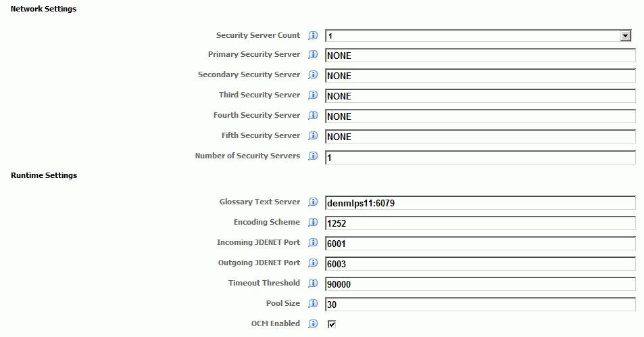Focus the Pool Size input field
The image size is (644, 337).
coord(480,305)
